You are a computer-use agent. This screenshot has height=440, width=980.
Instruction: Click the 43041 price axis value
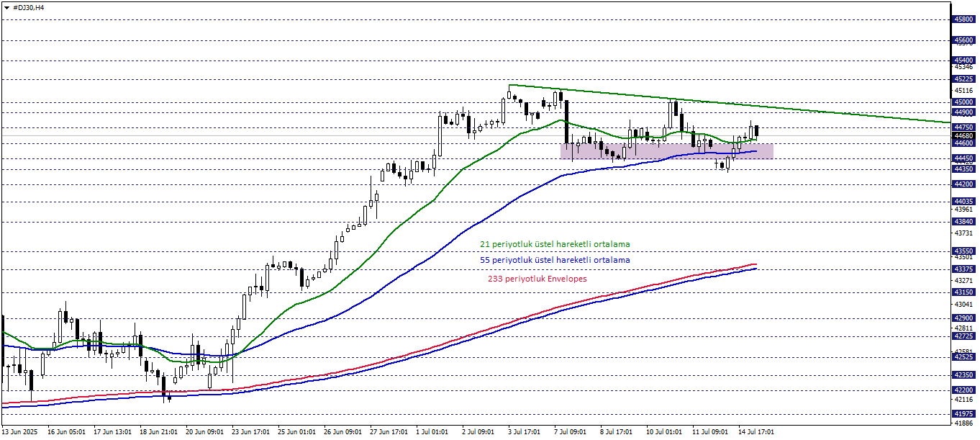pyautogui.click(x=963, y=304)
